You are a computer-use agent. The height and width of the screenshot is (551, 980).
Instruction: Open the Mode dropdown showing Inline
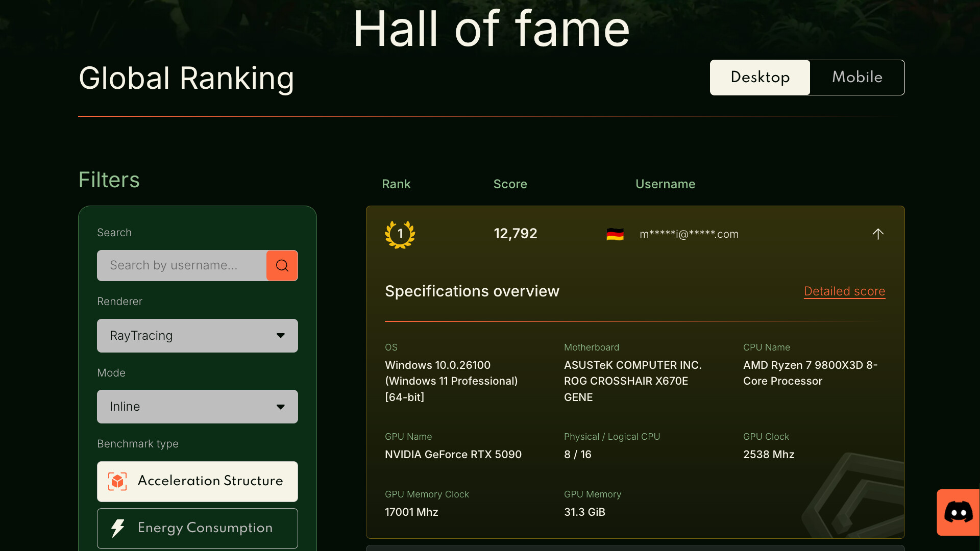pyautogui.click(x=197, y=407)
